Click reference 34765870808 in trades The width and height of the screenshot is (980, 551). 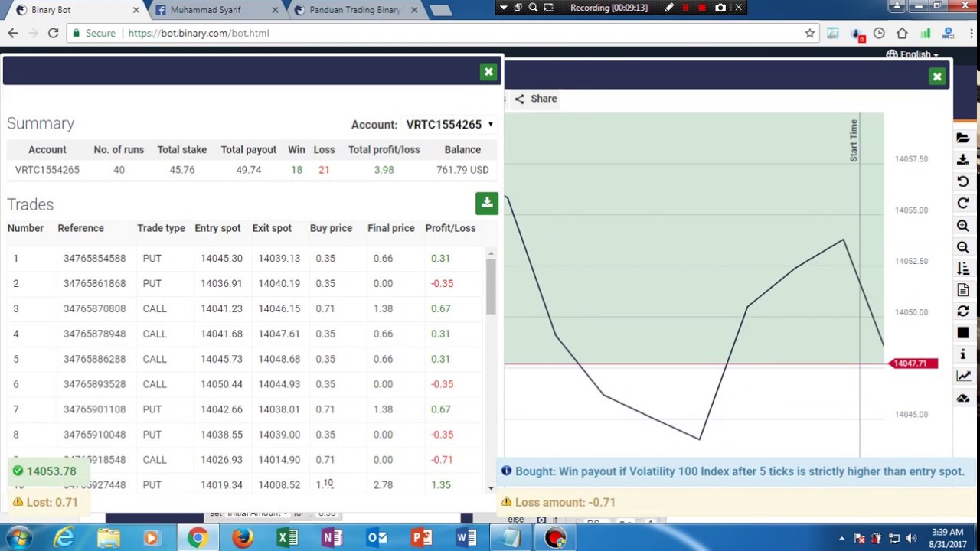point(94,308)
